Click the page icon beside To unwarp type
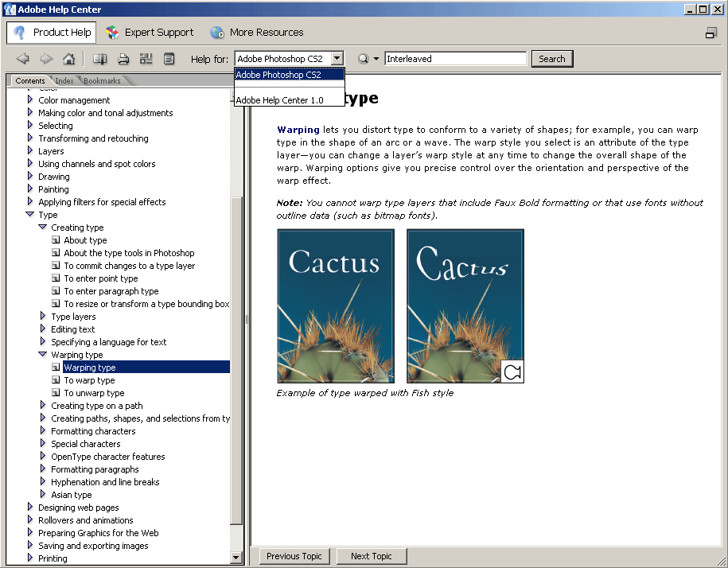 coord(56,393)
